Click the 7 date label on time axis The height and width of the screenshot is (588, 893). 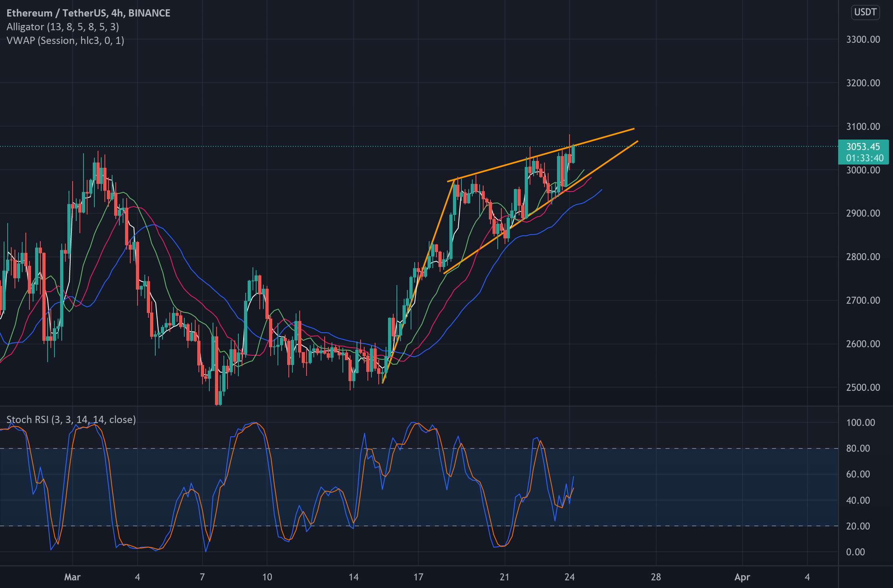click(202, 577)
